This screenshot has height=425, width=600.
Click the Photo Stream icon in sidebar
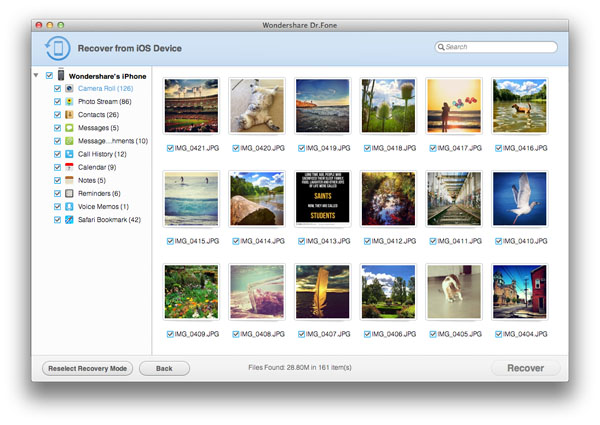point(69,101)
